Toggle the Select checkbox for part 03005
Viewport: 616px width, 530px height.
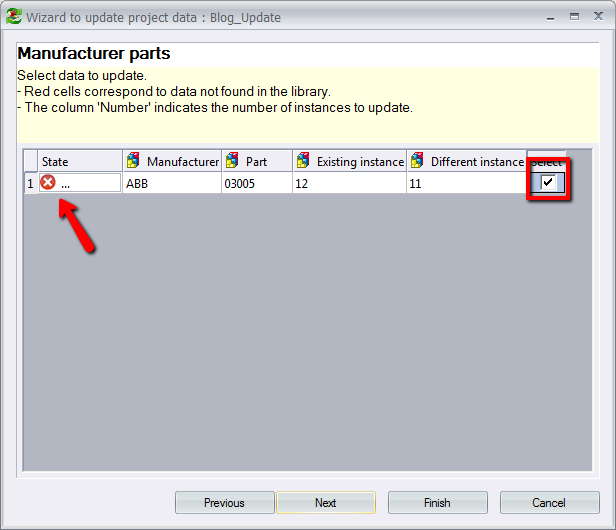point(547,182)
